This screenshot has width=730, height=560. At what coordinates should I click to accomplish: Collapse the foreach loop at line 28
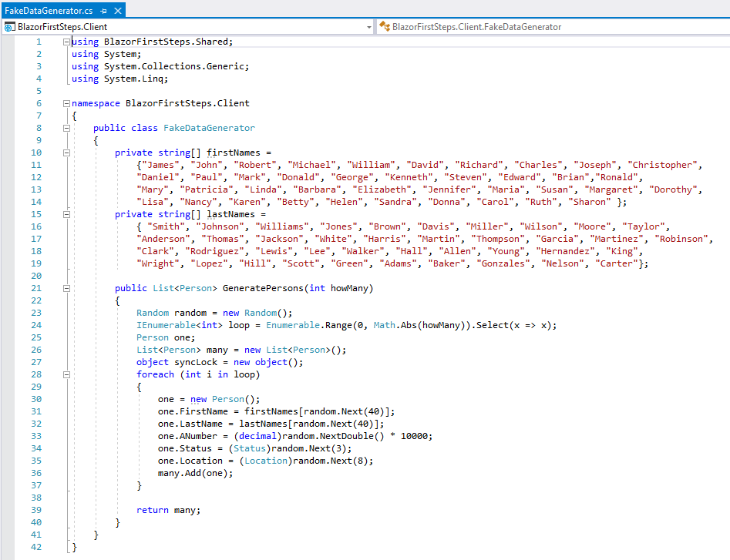tap(66, 374)
